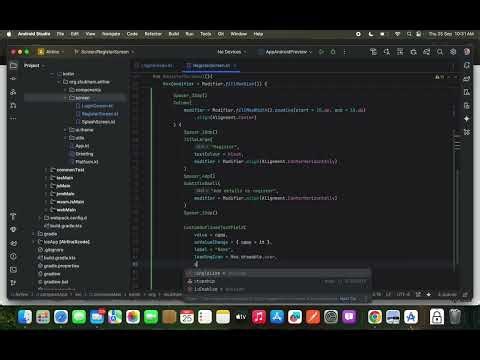This screenshot has height=360, width=480.
Task: Switch to the first editor tab
Action: [156, 66]
